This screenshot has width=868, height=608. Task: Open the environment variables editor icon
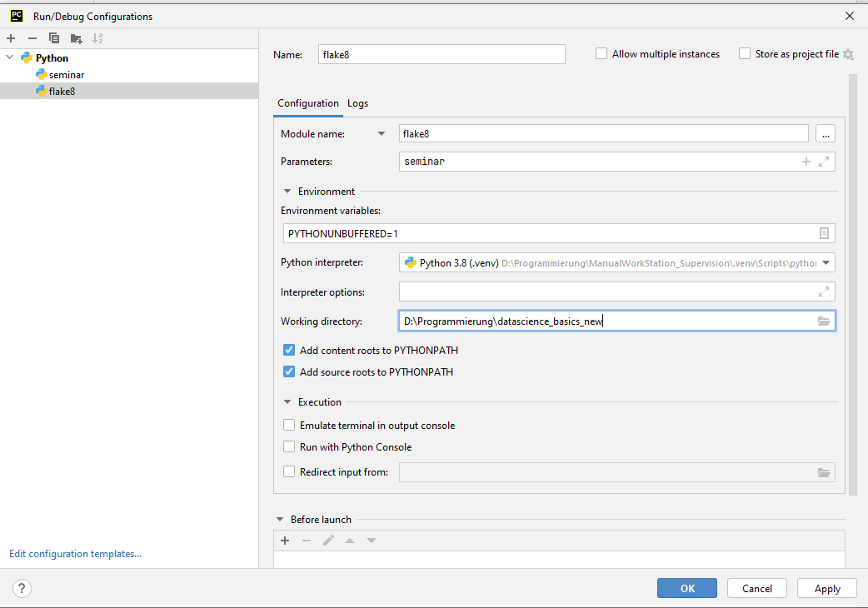tap(824, 234)
